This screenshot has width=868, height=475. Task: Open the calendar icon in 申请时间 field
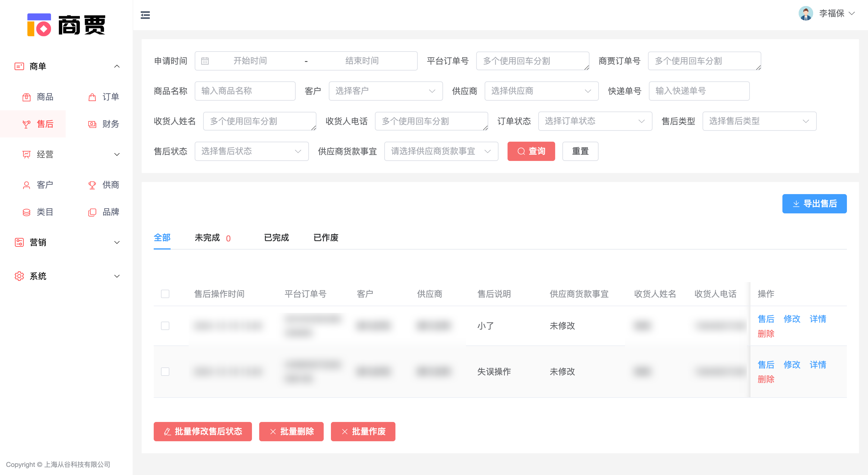click(205, 61)
